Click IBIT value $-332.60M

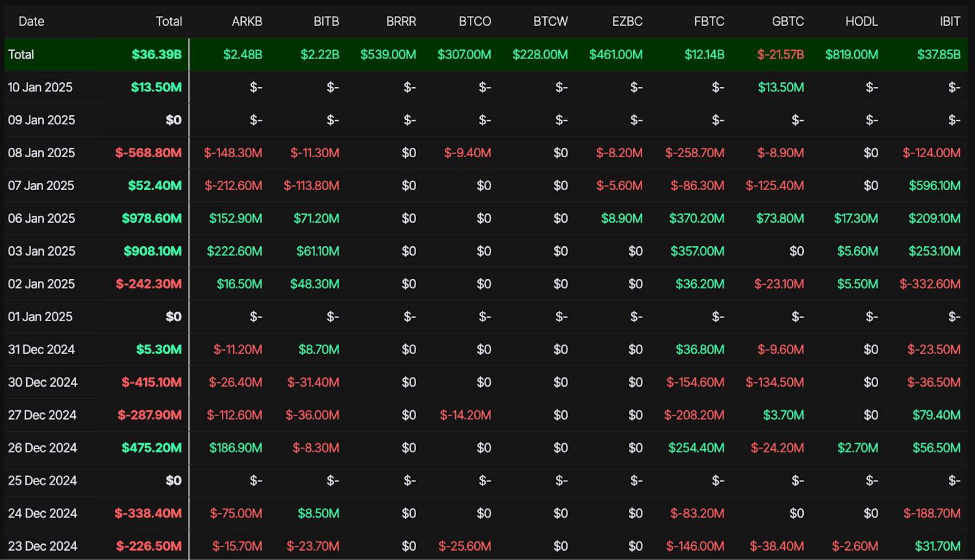[x=930, y=284]
